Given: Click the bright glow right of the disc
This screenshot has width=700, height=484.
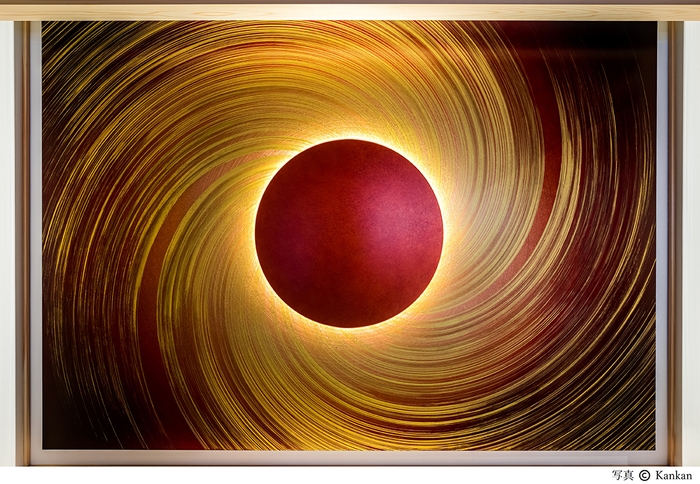Looking at the screenshot, I should pyautogui.click(x=451, y=233).
